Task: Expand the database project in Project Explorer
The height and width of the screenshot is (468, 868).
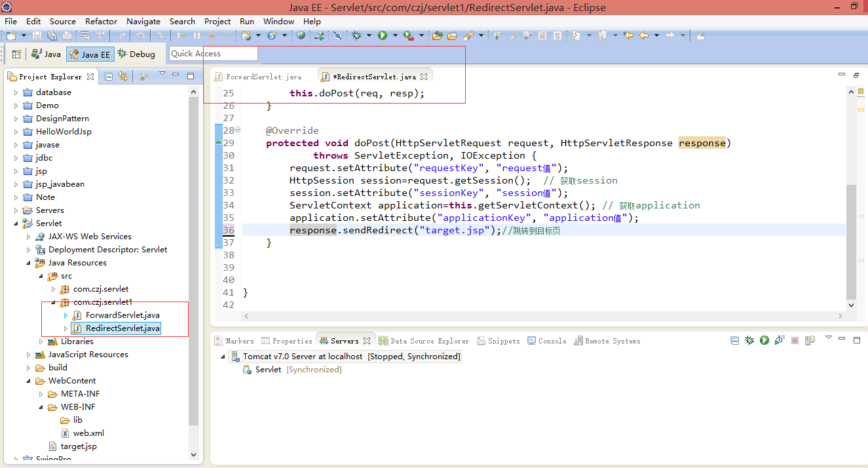Action: (x=16, y=92)
